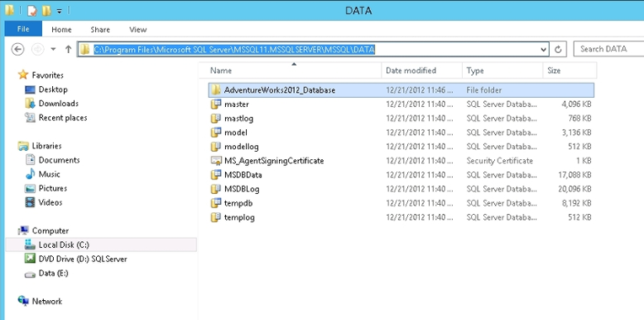Click the Properties quick access icon
Image resolution: width=644 pixels, height=320 pixels.
[x=32, y=11]
